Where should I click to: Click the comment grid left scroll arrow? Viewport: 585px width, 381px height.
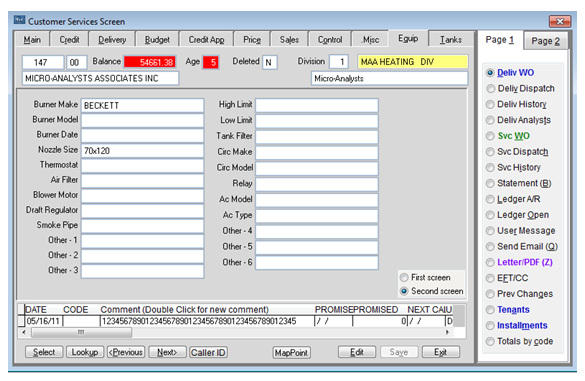click(x=24, y=332)
